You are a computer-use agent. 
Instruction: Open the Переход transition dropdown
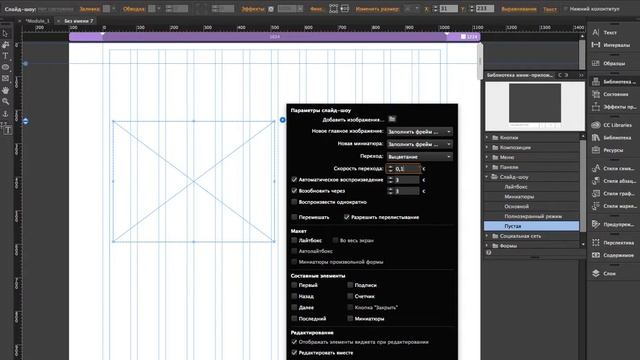pyautogui.click(x=419, y=156)
